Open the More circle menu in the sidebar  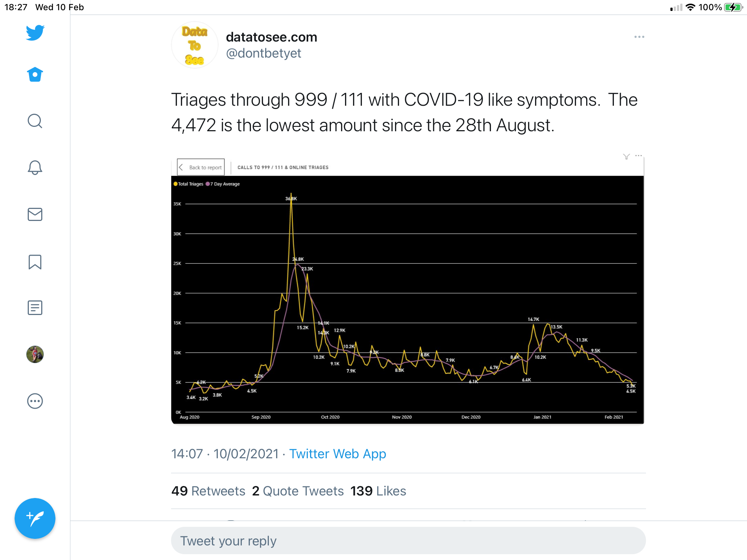coord(35,401)
